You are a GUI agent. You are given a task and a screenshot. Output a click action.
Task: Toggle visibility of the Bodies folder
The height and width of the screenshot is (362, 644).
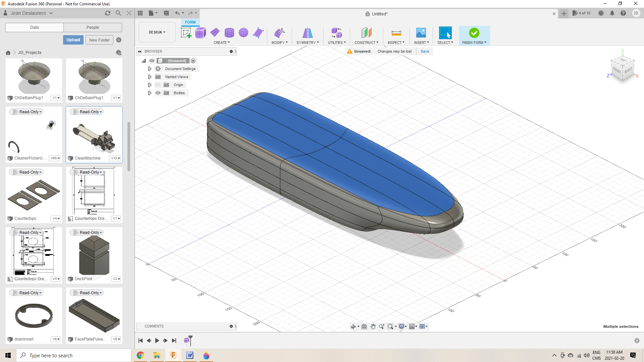click(158, 93)
